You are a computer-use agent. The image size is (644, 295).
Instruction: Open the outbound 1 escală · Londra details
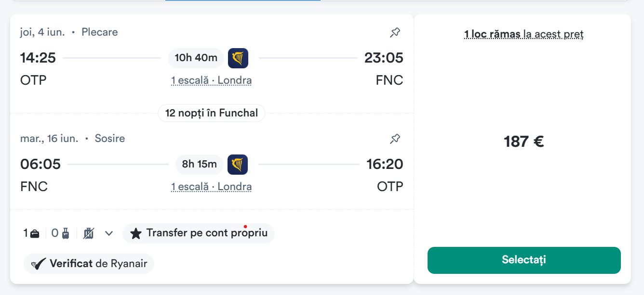(x=211, y=80)
